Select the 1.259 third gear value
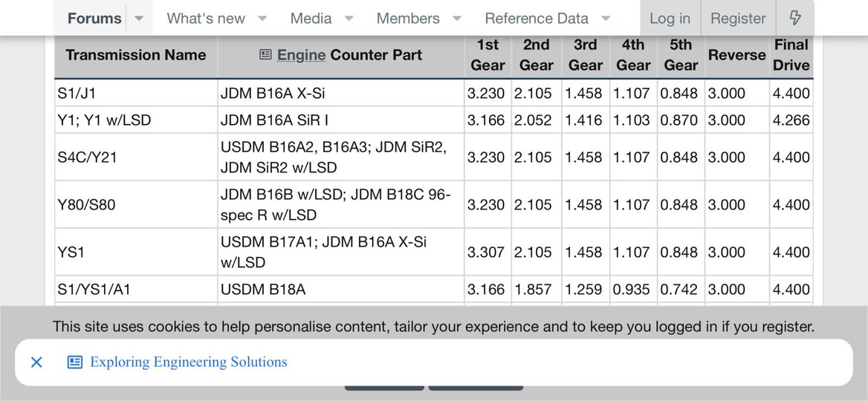Image resolution: width=868 pixels, height=401 pixels. click(x=585, y=289)
